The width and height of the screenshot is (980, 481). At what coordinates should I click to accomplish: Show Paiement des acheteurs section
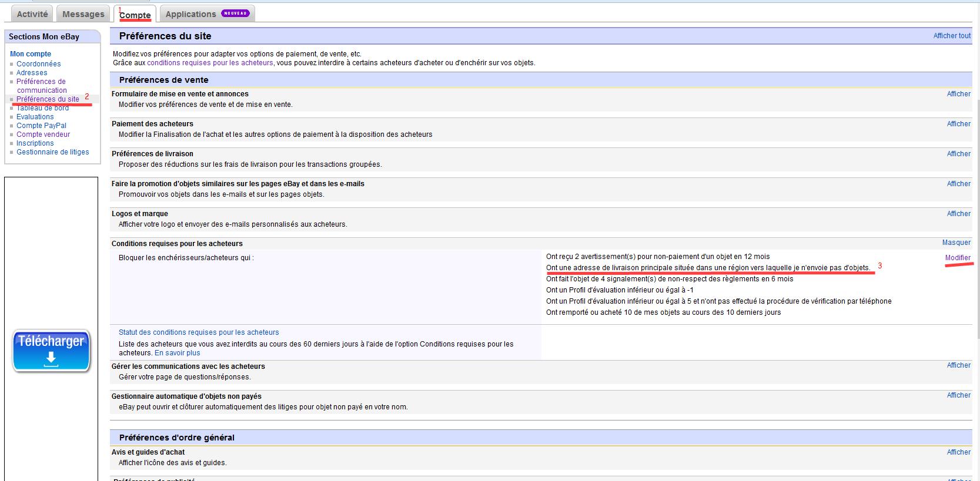[x=958, y=124]
